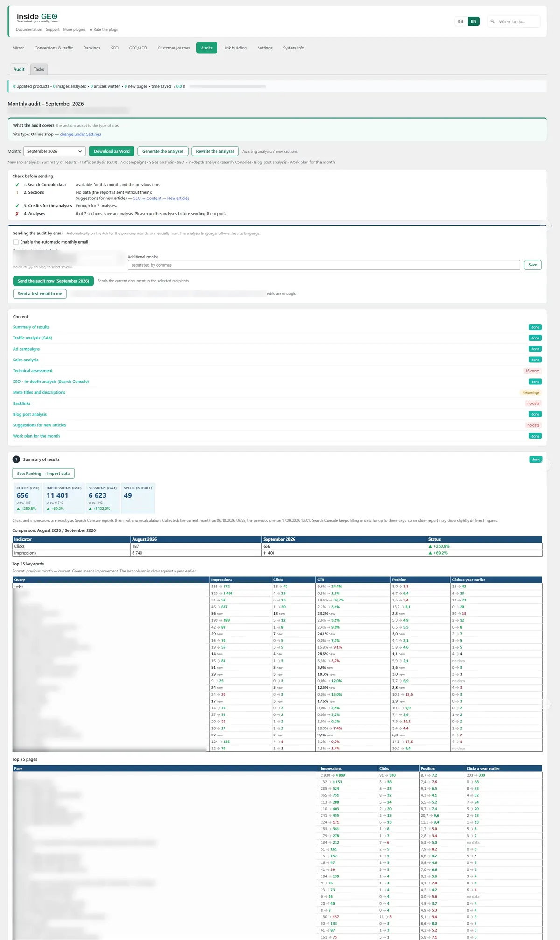Jump to Technical assessment section
The width and height of the screenshot is (560, 940).
click(33, 371)
